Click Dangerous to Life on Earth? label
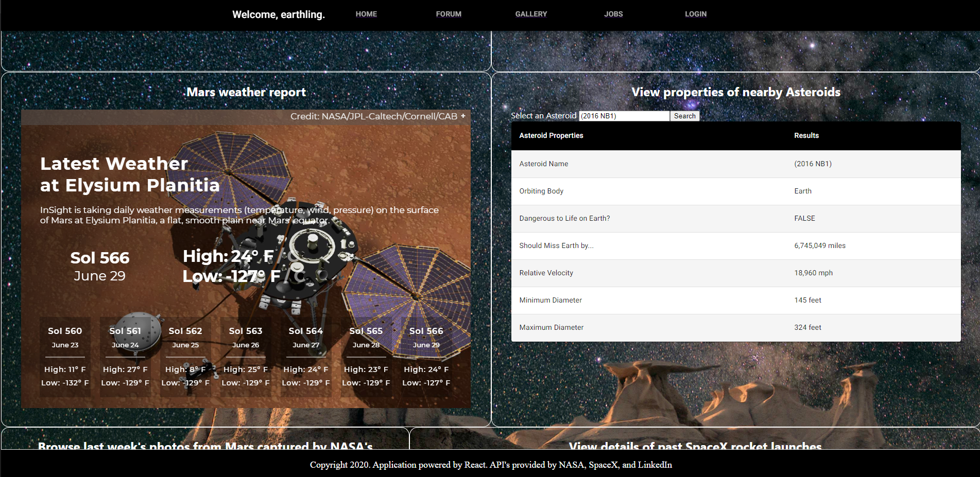Image resolution: width=980 pixels, height=477 pixels. tap(564, 218)
